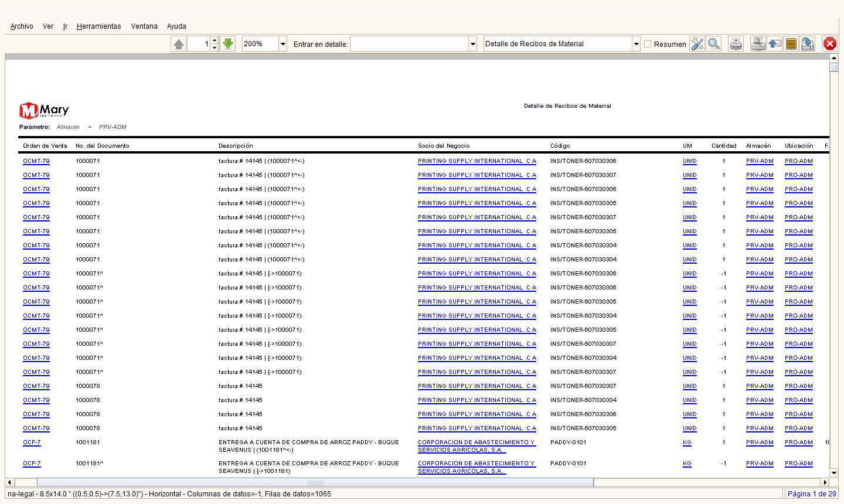The height and width of the screenshot is (504, 844).
Task: Click the KG unit link in the last row
Action: [x=687, y=464]
